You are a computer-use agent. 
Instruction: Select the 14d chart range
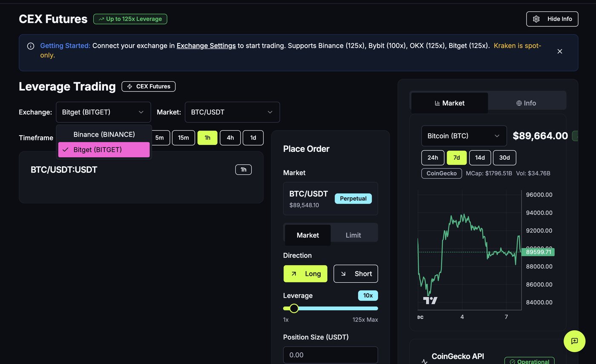pyautogui.click(x=480, y=158)
